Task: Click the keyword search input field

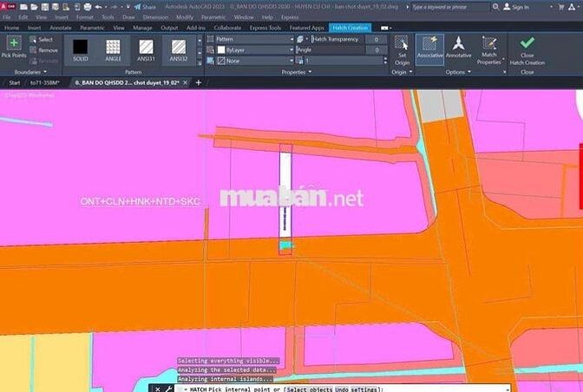Action: pyautogui.click(x=450, y=7)
